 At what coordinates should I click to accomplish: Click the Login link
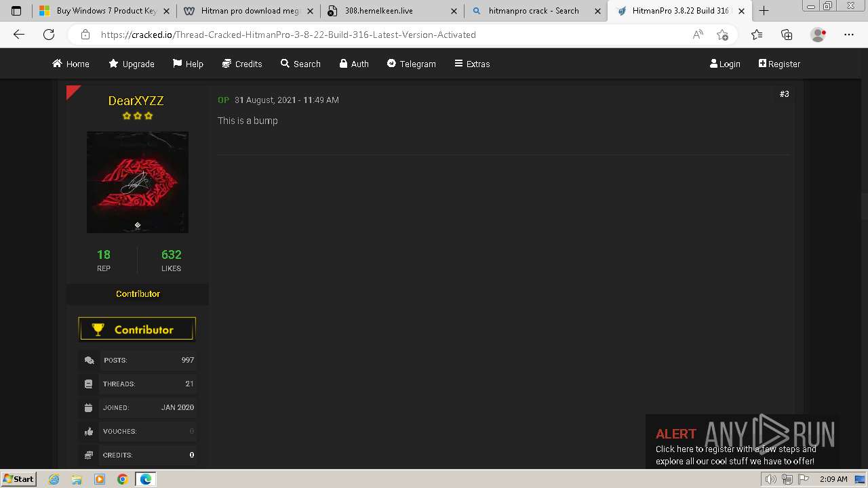(725, 64)
